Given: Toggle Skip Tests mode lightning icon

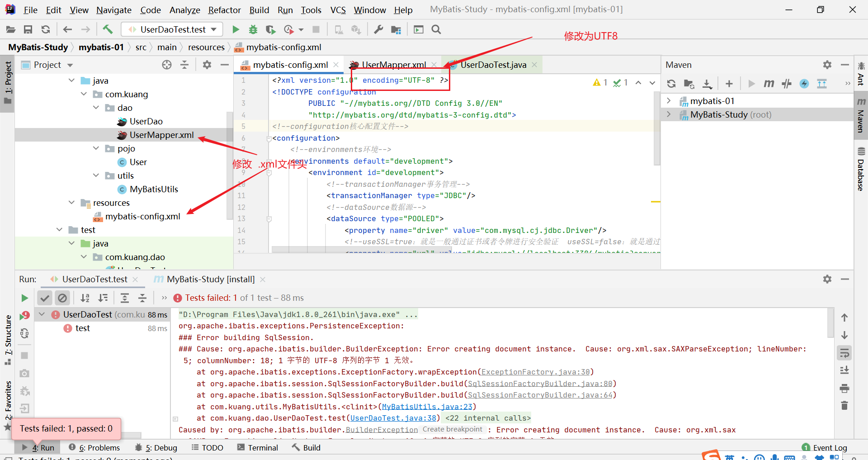Looking at the screenshot, I should coord(804,84).
